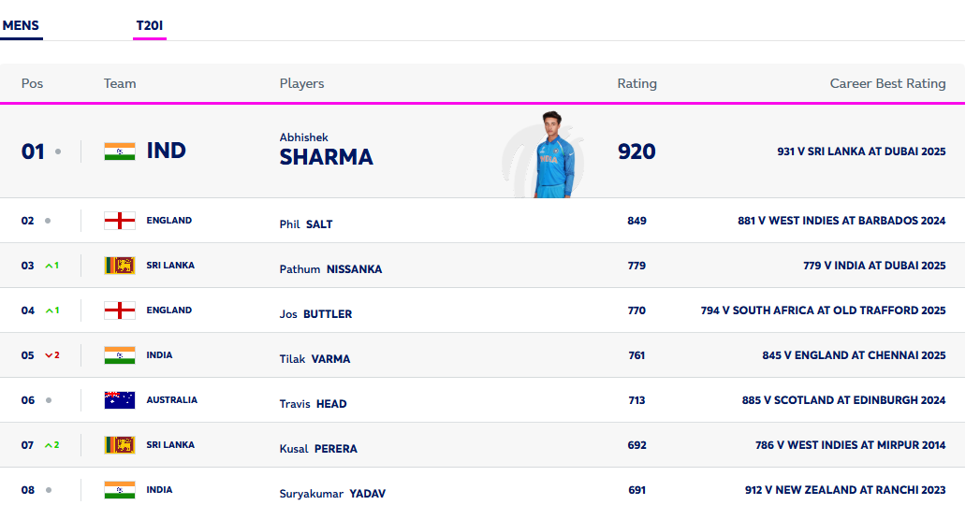Viewport: 980px width, 505px height.
Task: Switch to the MENS tab
Action: (x=21, y=25)
